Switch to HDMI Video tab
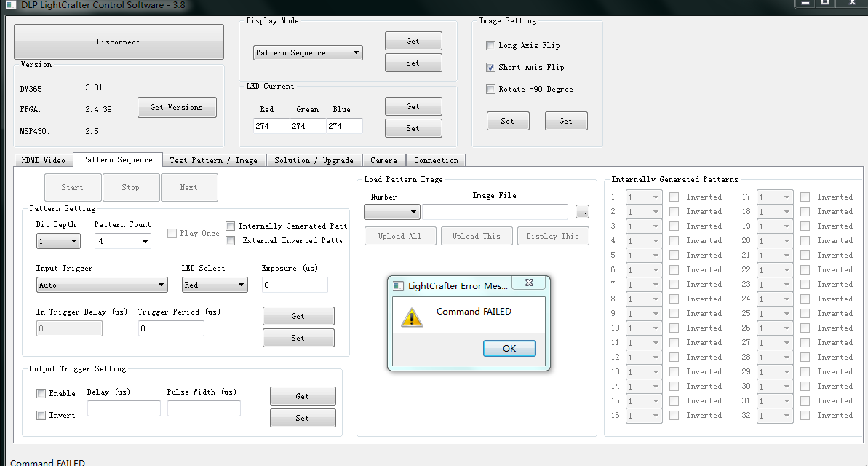 (44, 160)
